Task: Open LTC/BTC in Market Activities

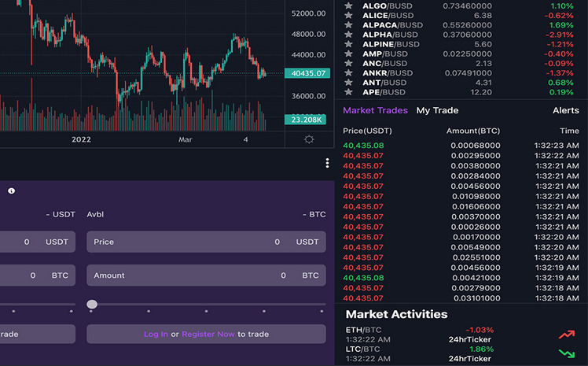Action: coord(363,349)
